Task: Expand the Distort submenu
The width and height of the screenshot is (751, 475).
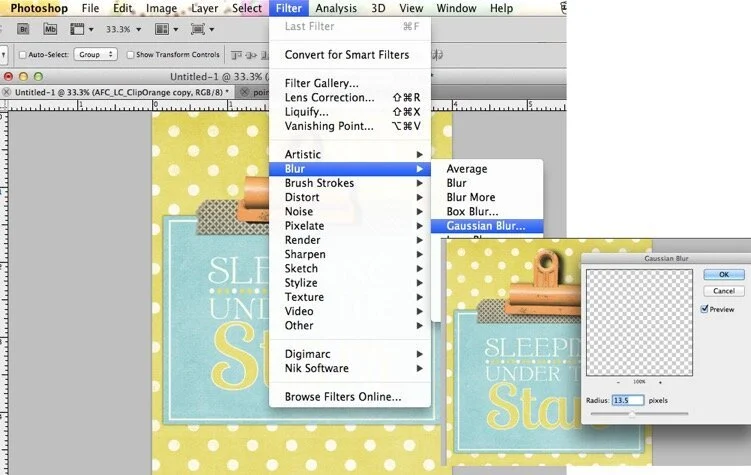Action: click(x=350, y=197)
